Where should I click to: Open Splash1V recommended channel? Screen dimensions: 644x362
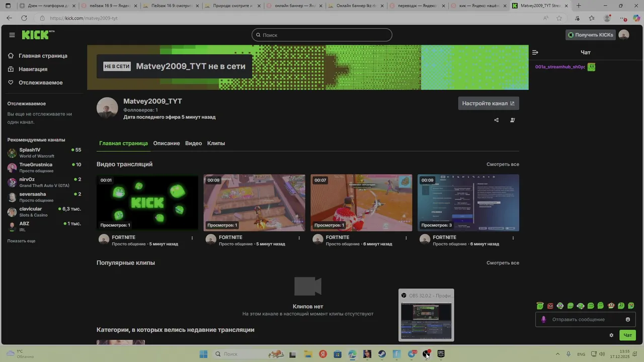click(44, 153)
